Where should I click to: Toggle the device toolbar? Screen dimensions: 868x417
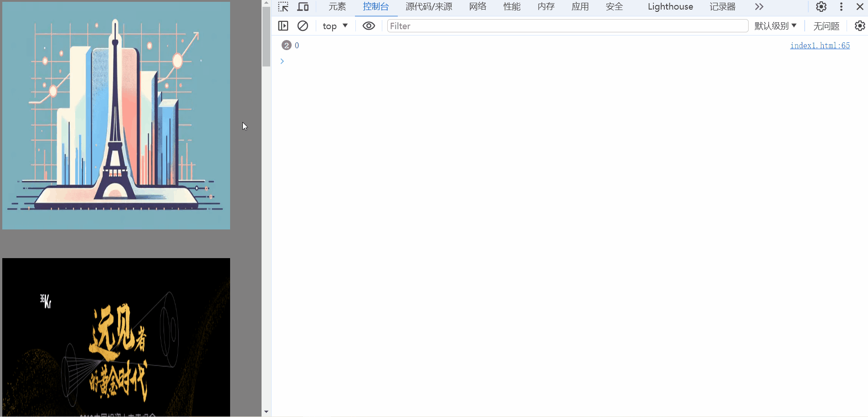coord(303,6)
